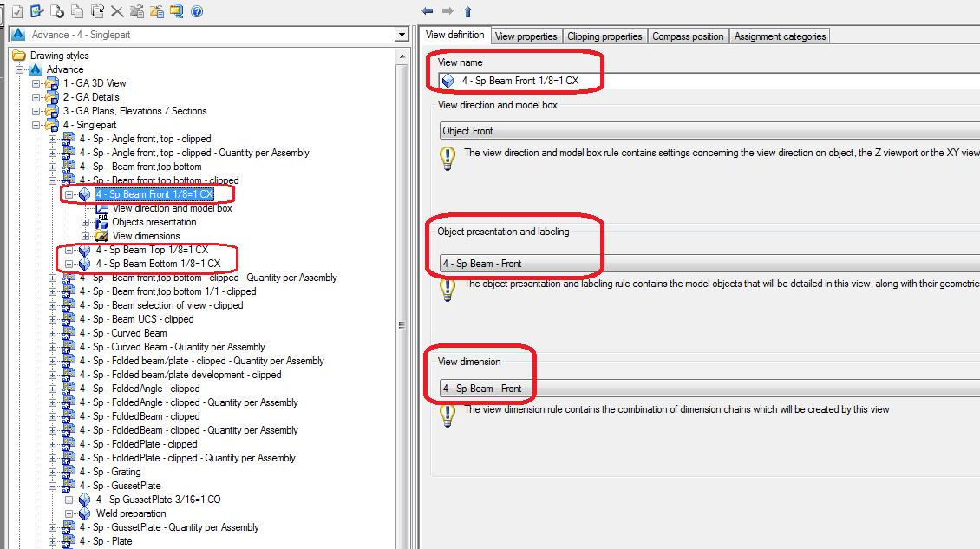This screenshot has width=980, height=549.
Task: Click the edit-with-pencil toolbar icon
Action: 37,11
